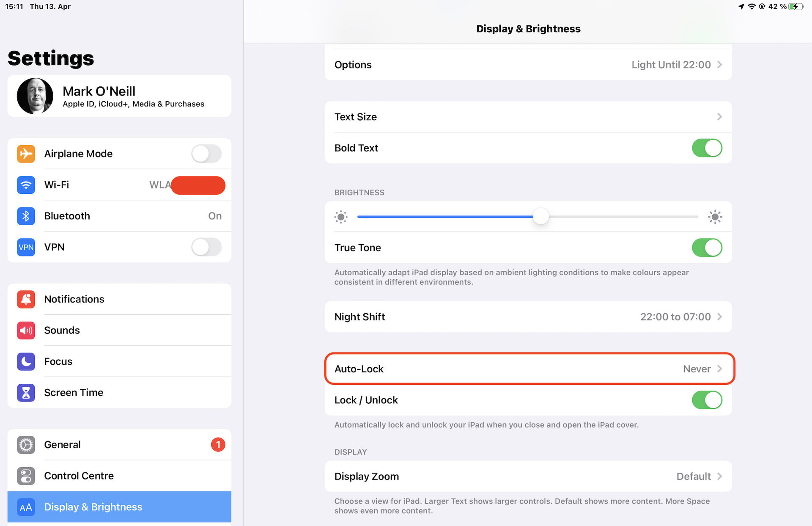812x526 pixels.
Task: Open the Text Size row
Action: click(x=528, y=117)
